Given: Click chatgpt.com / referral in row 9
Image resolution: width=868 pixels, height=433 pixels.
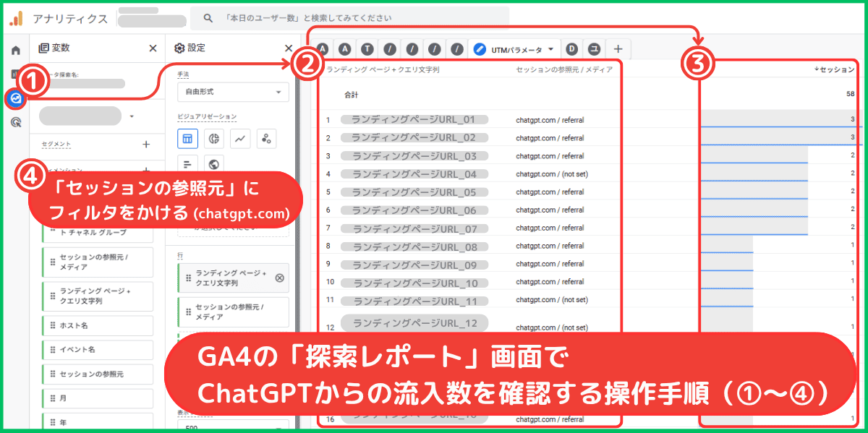Looking at the screenshot, I should (550, 264).
